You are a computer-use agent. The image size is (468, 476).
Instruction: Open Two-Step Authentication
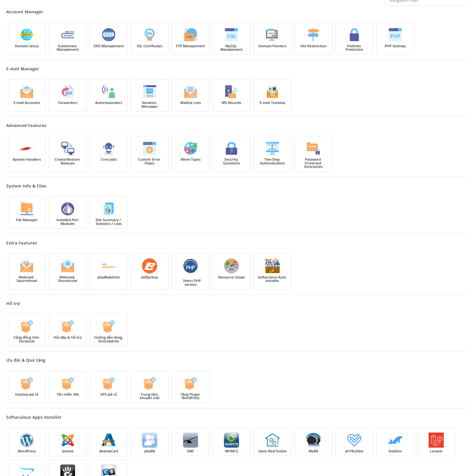click(272, 154)
